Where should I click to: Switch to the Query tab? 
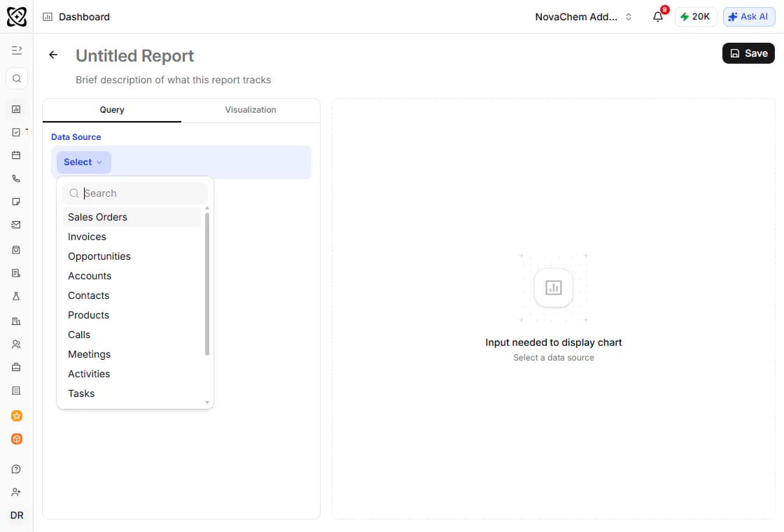(x=112, y=109)
